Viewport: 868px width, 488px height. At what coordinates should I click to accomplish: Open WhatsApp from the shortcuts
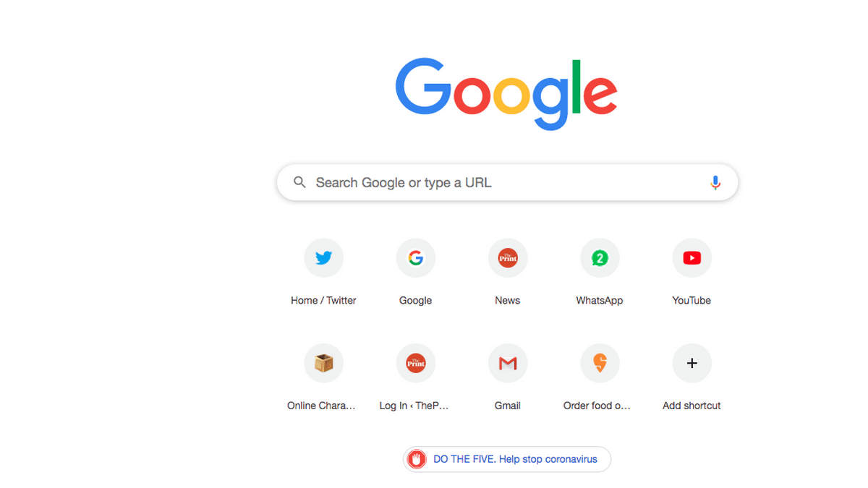pos(600,257)
